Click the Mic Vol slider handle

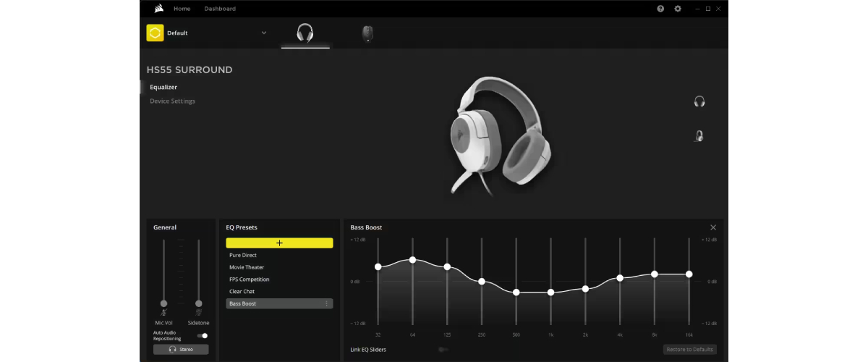164,303
